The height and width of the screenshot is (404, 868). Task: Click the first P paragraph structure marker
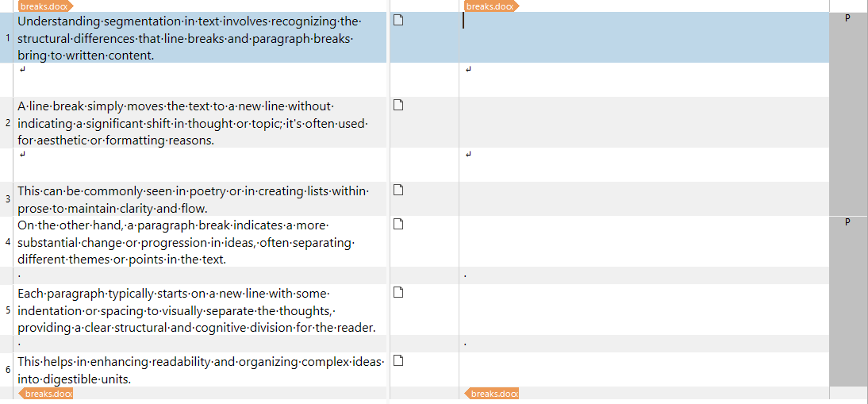(x=847, y=18)
